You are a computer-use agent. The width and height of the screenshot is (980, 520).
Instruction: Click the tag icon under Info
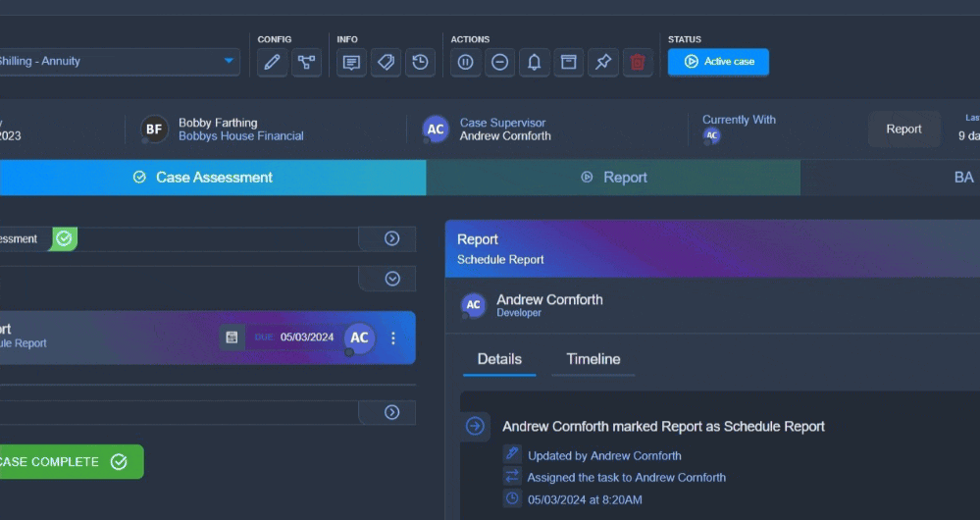tap(386, 62)
